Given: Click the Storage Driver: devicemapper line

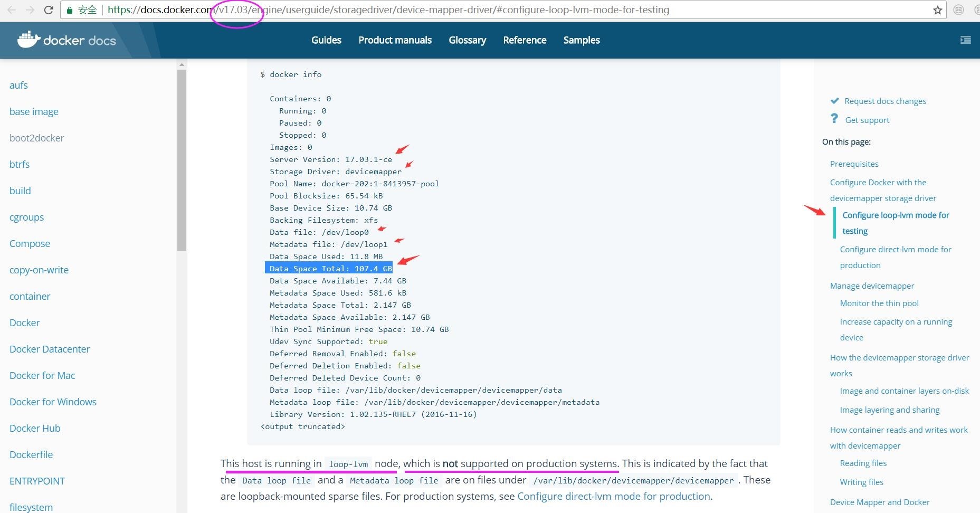Looking at the screenshot, I should [336, 172].
